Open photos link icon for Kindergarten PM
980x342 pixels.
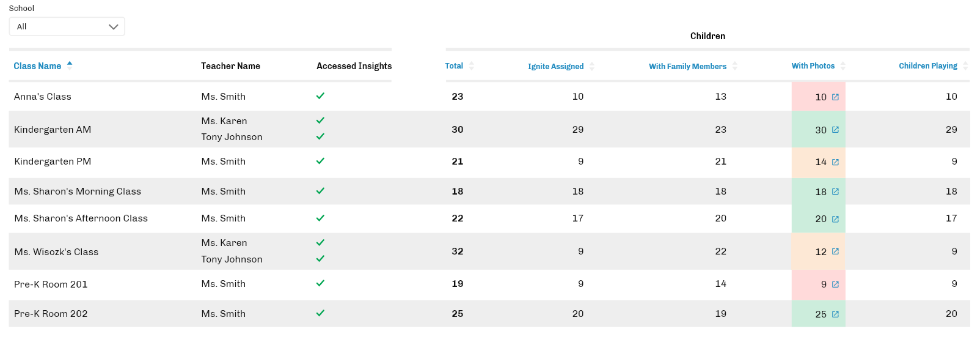click(835, 162)
